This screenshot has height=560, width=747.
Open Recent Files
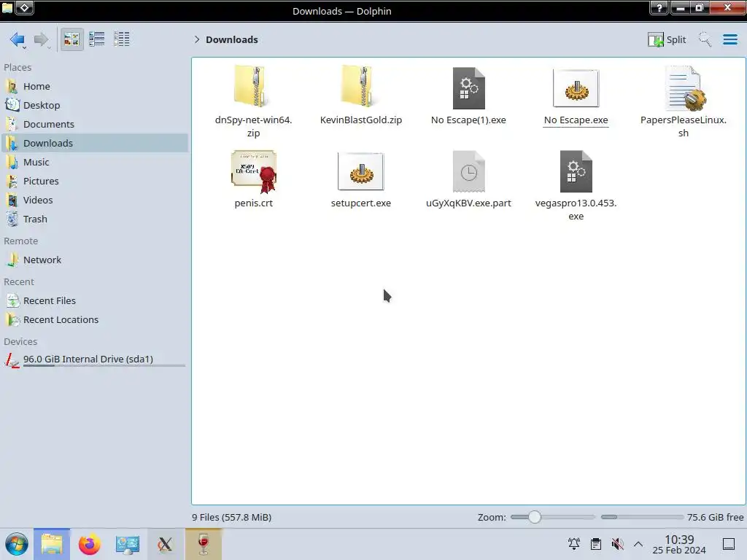click(94, 301)
